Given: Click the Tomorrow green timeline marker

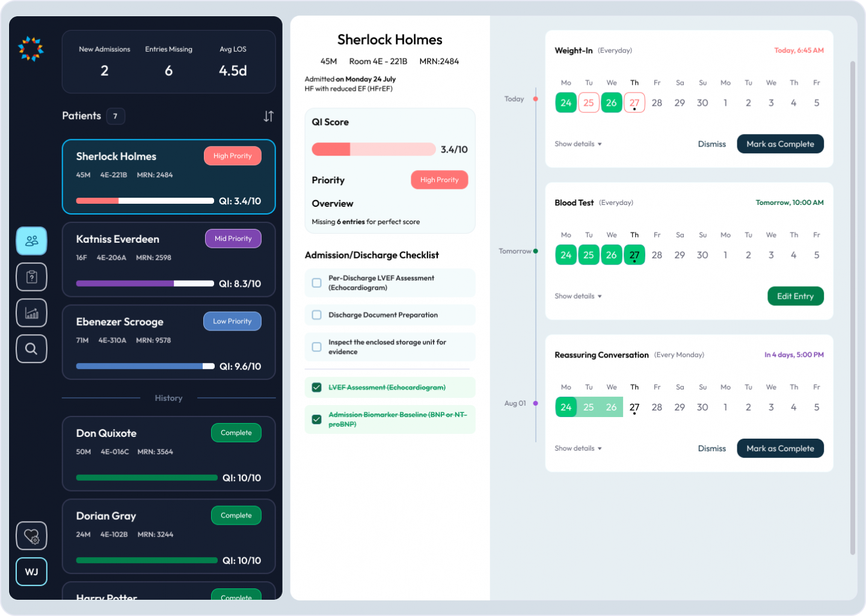Looking at the screenshot, I should [x=535, y=251].
